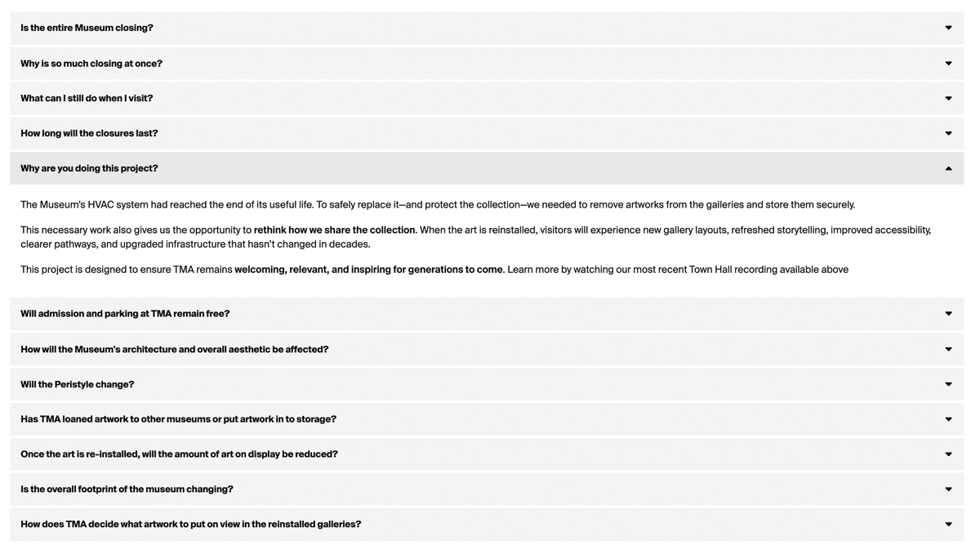Screen dimensions: 980x559
Task: Click arrow icon beside architecture and aesthetic question
Action: pyautogui.click(x=948, y=349)
